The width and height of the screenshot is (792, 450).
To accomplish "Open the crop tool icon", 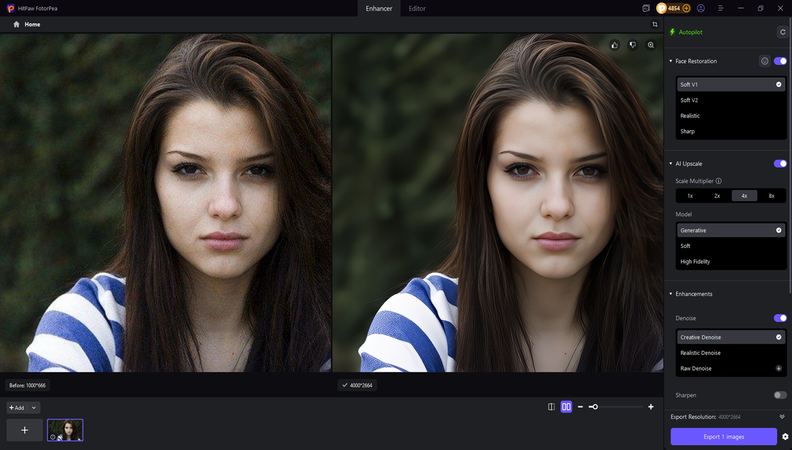I will point(655,24).
